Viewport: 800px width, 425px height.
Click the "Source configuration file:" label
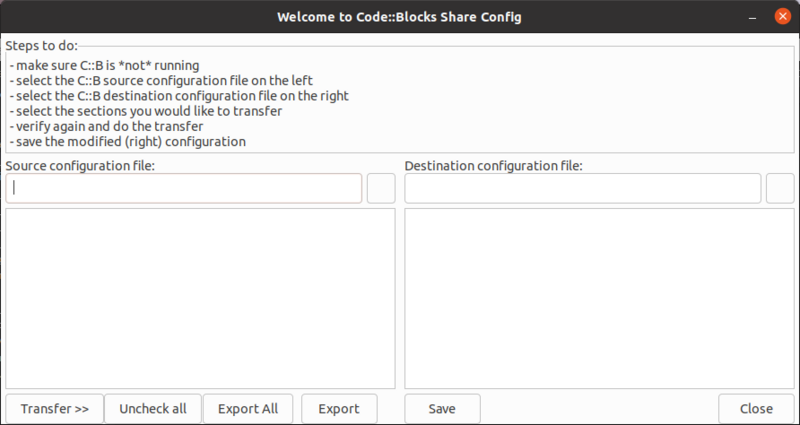80,166
